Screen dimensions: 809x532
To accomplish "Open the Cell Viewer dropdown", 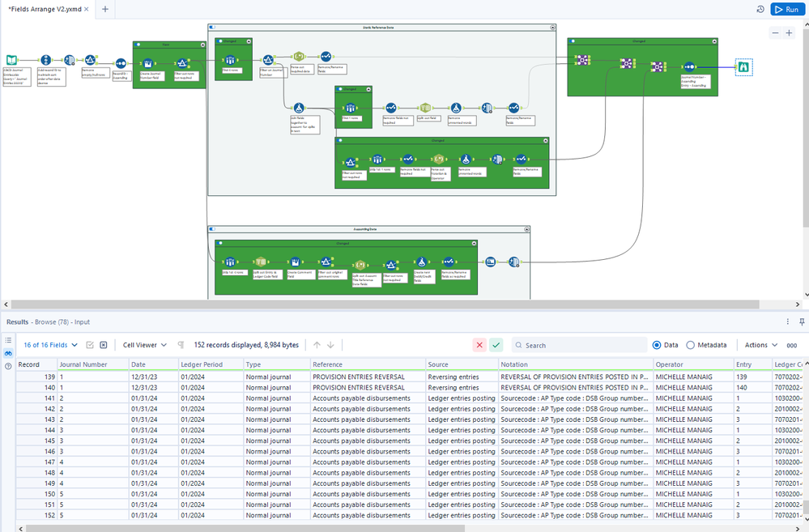I will [x=144, y=345].
